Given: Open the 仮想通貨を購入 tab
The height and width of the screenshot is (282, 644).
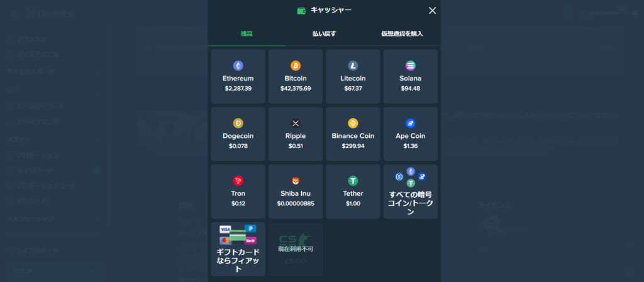Looking at the screenshot, I should (x=402, y=34).
